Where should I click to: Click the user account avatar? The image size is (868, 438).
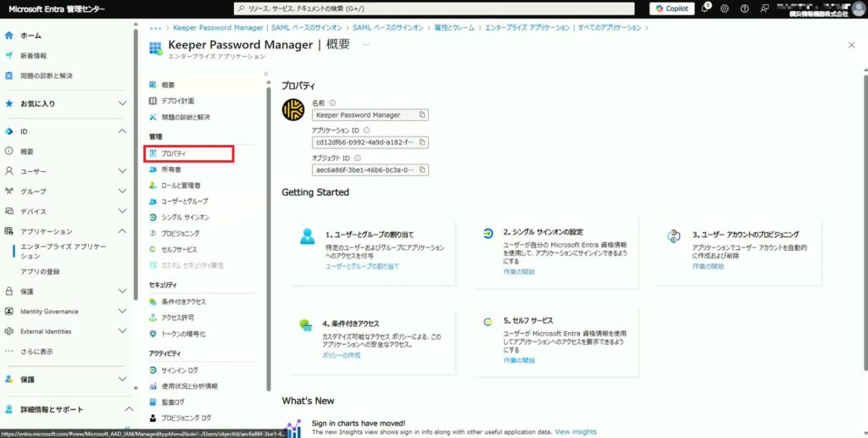859,8
